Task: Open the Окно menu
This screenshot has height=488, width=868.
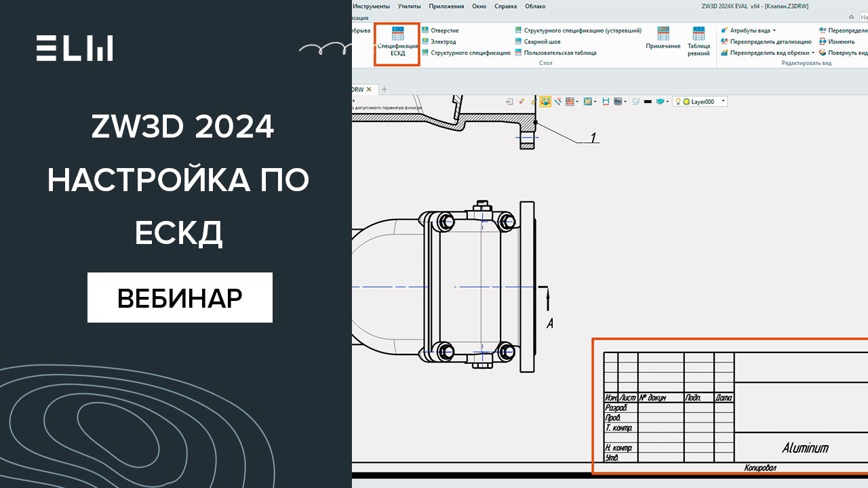Action: click(479, 6)
